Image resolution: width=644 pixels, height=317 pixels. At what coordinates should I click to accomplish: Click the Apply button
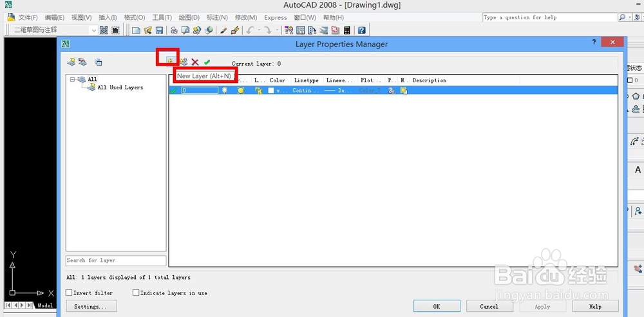tap(542, 306)
